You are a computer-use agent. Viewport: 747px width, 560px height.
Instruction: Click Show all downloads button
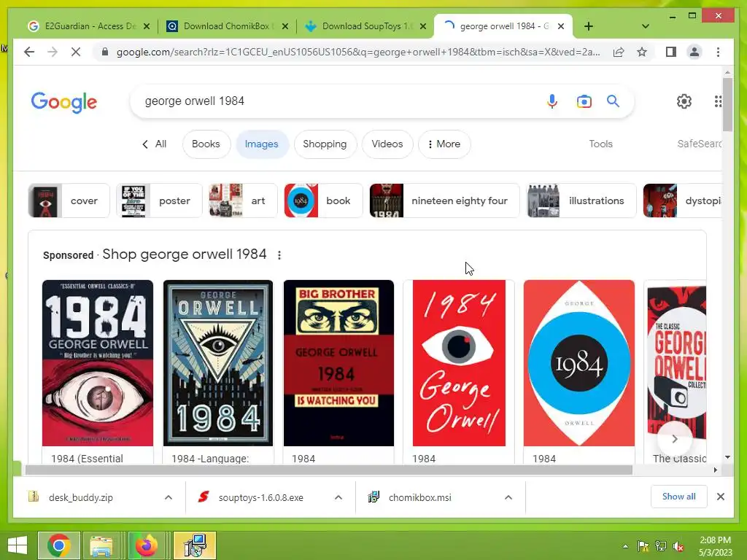coord(678,497)
